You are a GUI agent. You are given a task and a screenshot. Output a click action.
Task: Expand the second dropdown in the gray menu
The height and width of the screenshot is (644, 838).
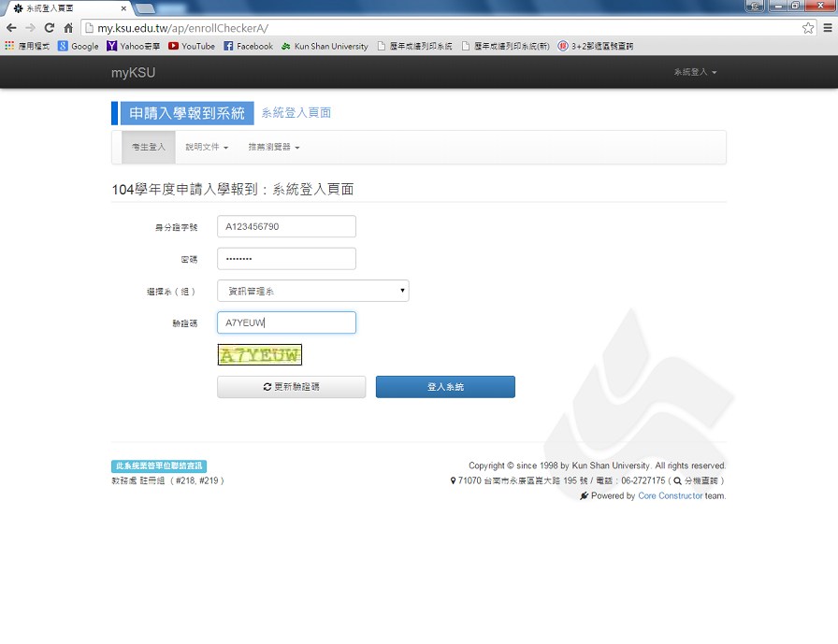[207, 147]
